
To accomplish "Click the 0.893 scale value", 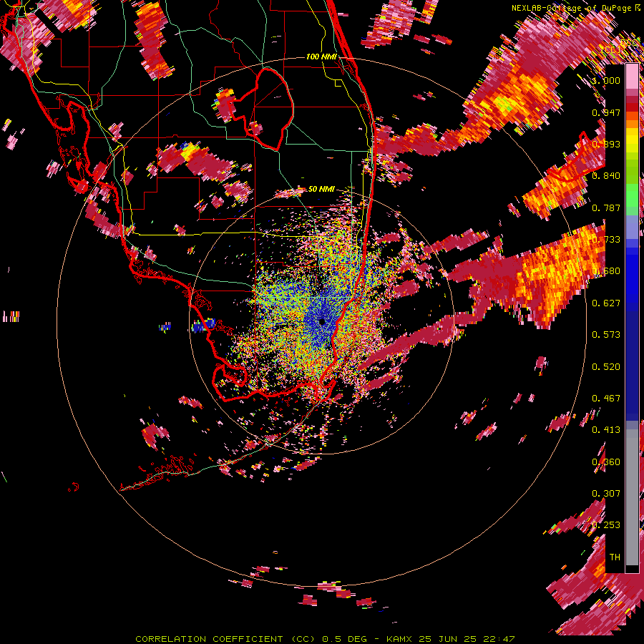I will [x=606, y=144].
